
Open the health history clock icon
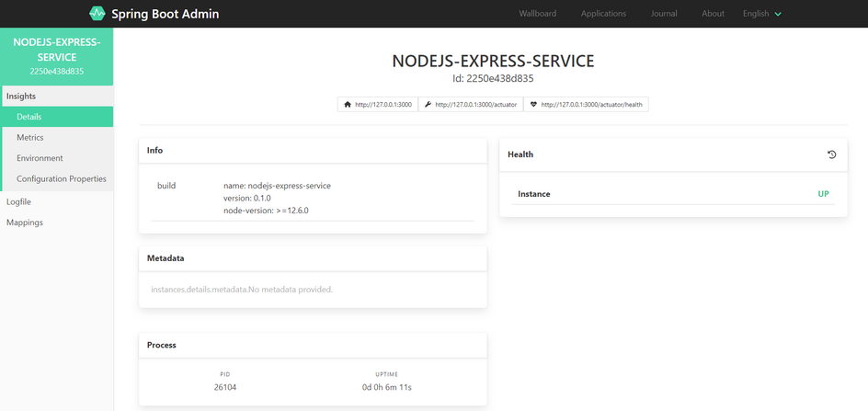click(831, 154)
